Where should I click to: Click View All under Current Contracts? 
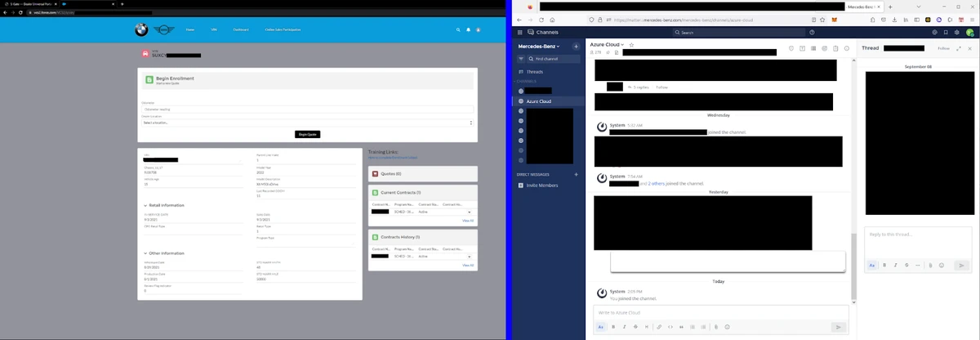[x=467, y=221]
